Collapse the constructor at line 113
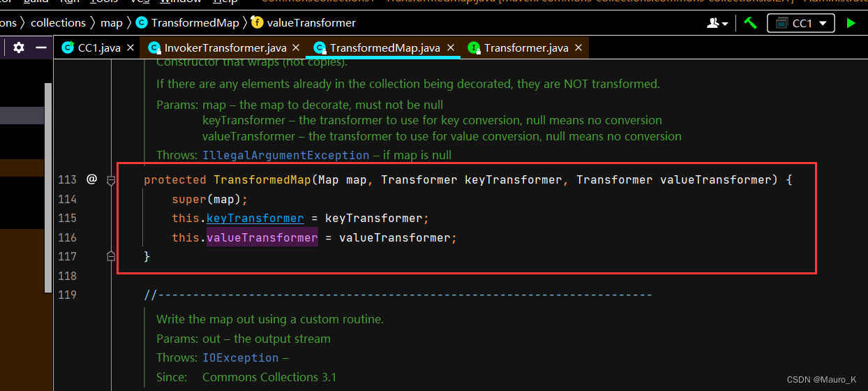Image resolution: width=868 pixels, height=391 pixels. (x=110, y=180)
